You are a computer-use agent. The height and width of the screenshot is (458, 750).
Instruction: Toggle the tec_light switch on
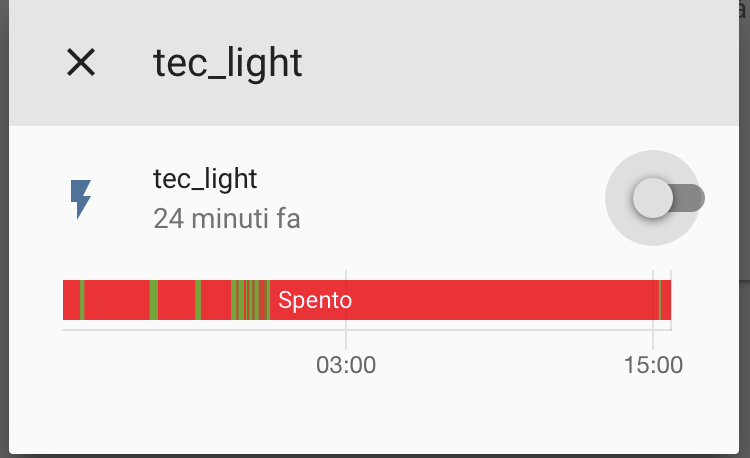pos(668,198)
